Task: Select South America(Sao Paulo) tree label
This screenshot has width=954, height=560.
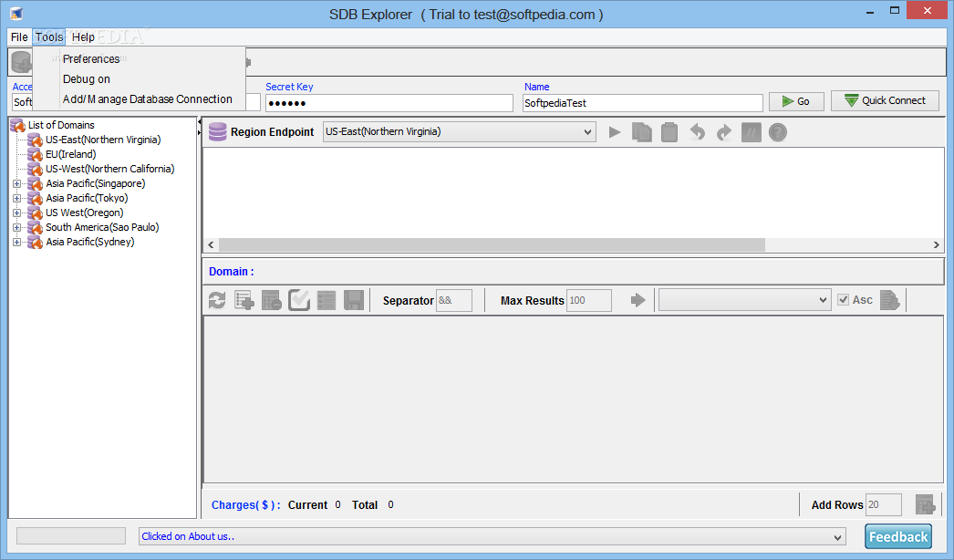Action: tap(102, 227)
